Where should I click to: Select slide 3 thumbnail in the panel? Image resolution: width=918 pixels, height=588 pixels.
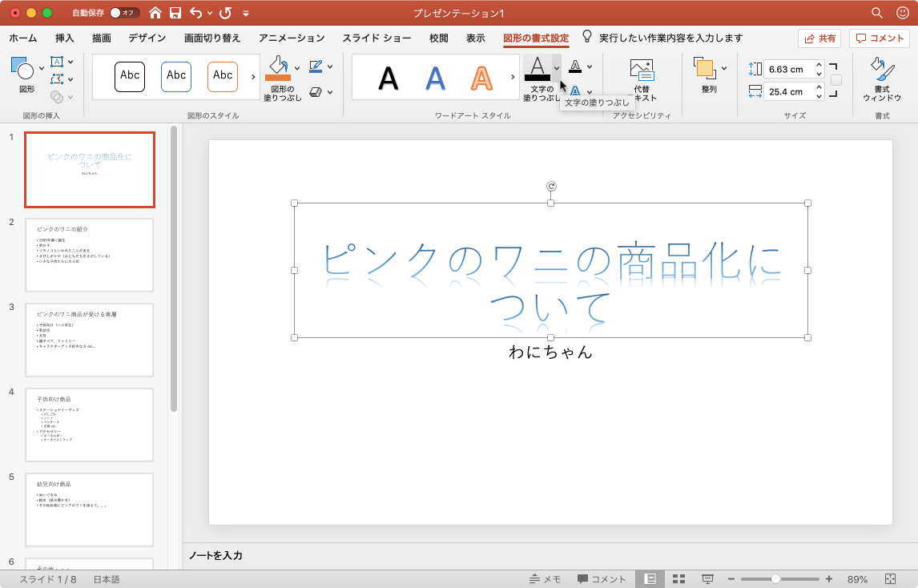click(89, 340)
